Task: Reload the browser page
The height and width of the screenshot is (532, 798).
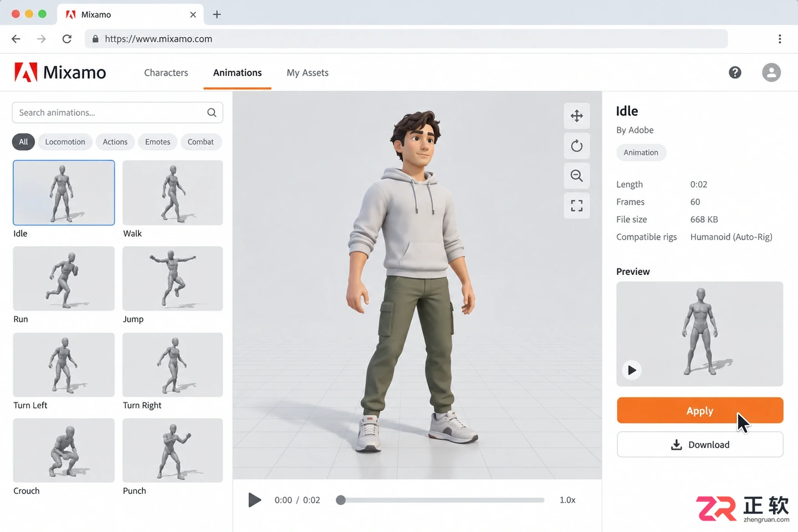Action: click(67, 39)
